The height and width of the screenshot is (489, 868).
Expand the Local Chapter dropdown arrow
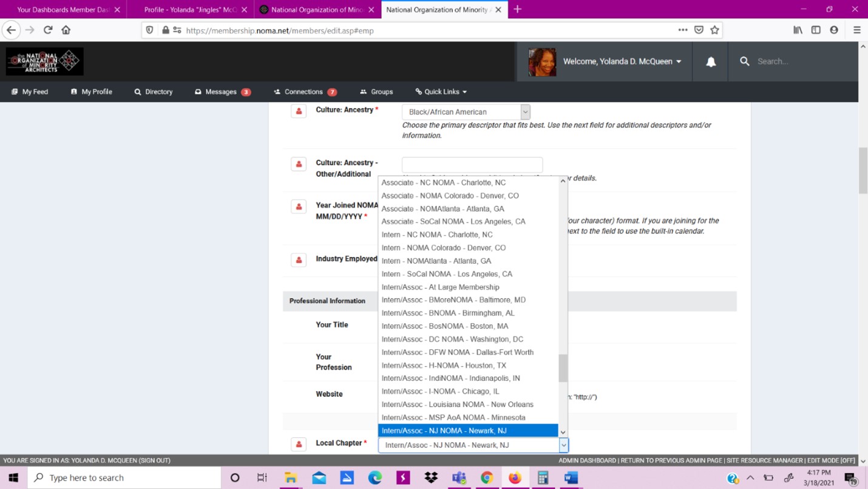click(x=563, y=445)
